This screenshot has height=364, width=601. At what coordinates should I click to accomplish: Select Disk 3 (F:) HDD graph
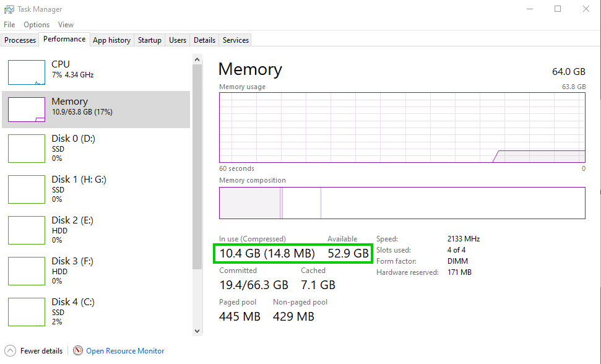click(96, 271)
